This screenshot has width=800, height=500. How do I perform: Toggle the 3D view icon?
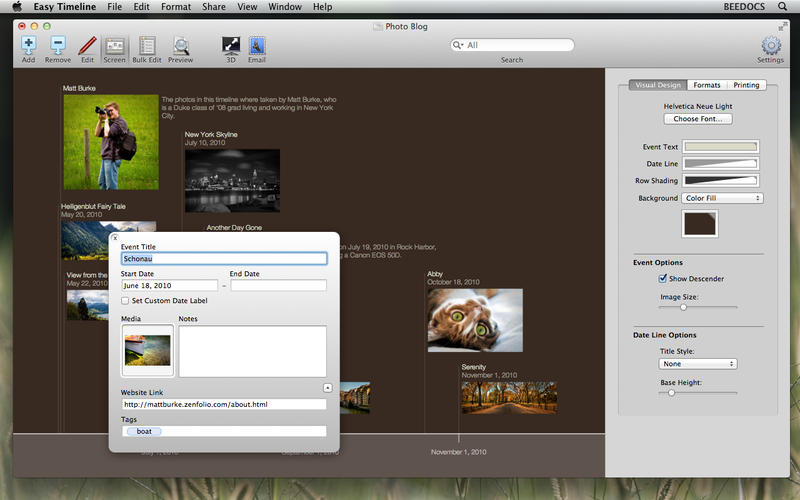point(231,46)
